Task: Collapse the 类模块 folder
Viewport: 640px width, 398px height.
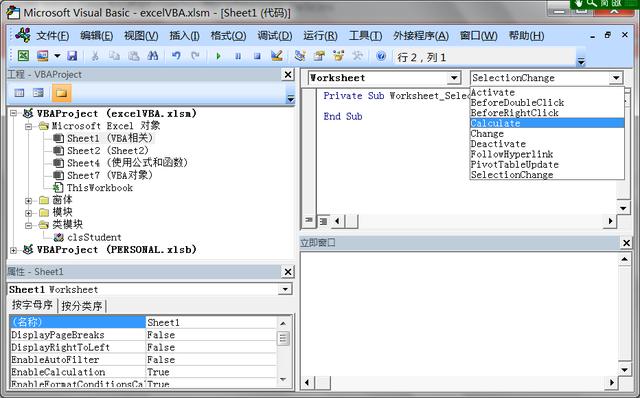Action: pos(29,225)
